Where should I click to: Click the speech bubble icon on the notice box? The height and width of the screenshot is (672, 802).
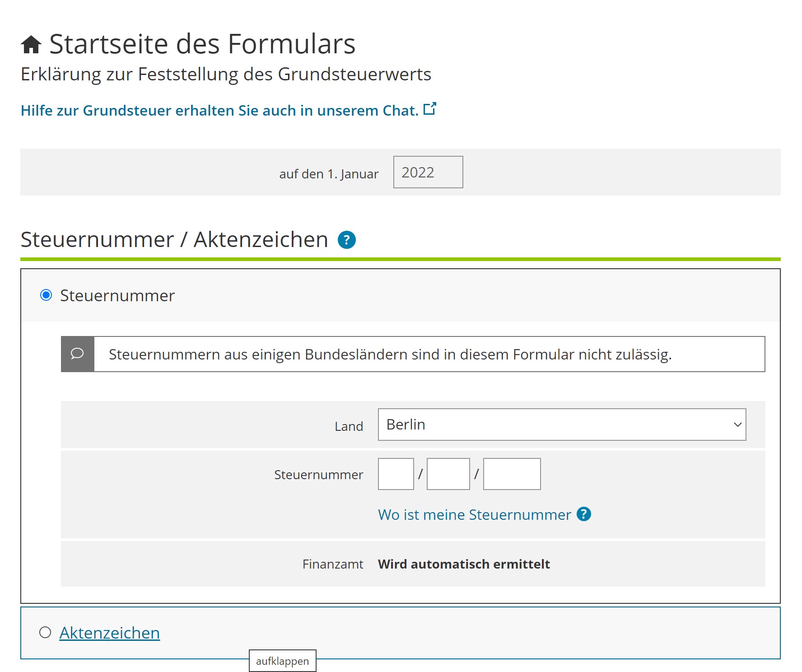coord(77,354)
